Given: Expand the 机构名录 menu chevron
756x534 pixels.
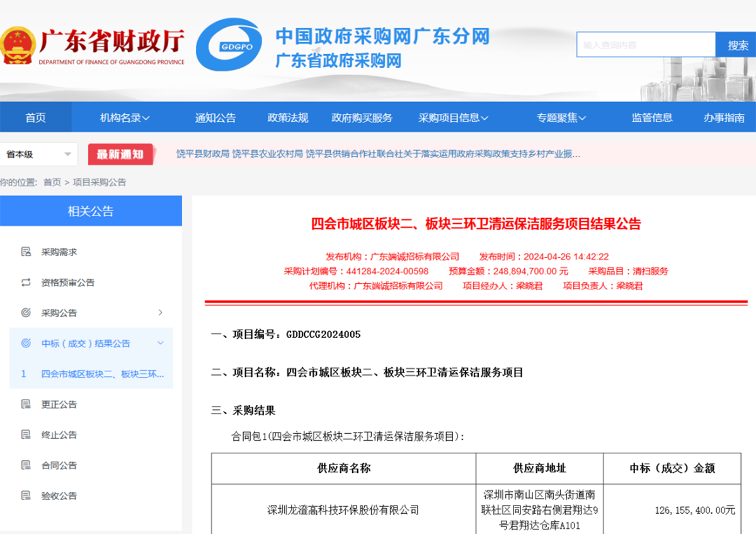Looking at the screenshot, I should click(x=146, y=118).
